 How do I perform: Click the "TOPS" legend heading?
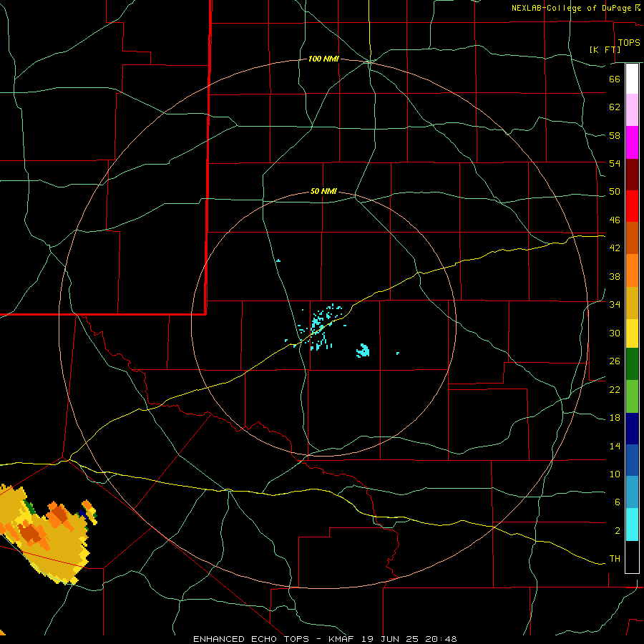point(629,43)
